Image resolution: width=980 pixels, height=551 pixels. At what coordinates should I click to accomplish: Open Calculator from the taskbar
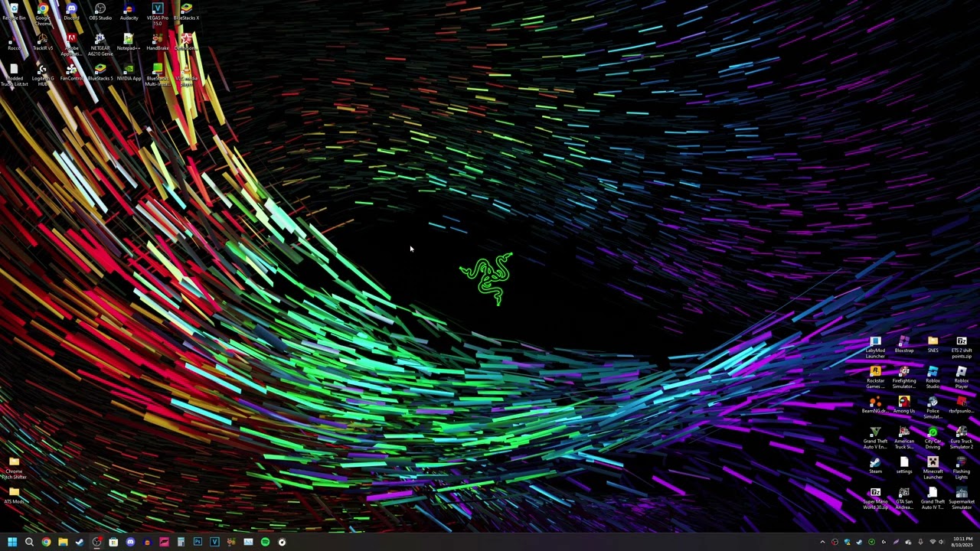click(x=181, y=542)
